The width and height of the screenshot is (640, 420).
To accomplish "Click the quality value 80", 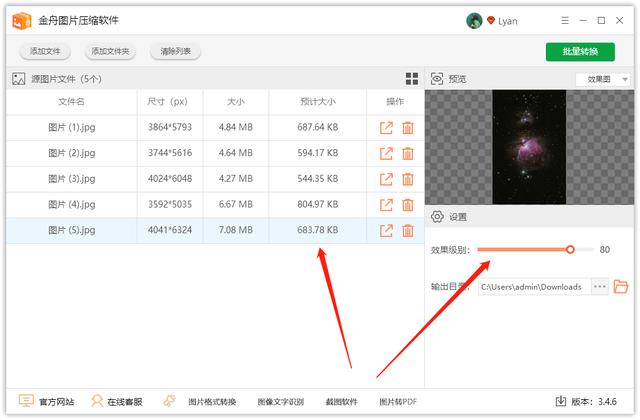I will [x=604, y=249].
